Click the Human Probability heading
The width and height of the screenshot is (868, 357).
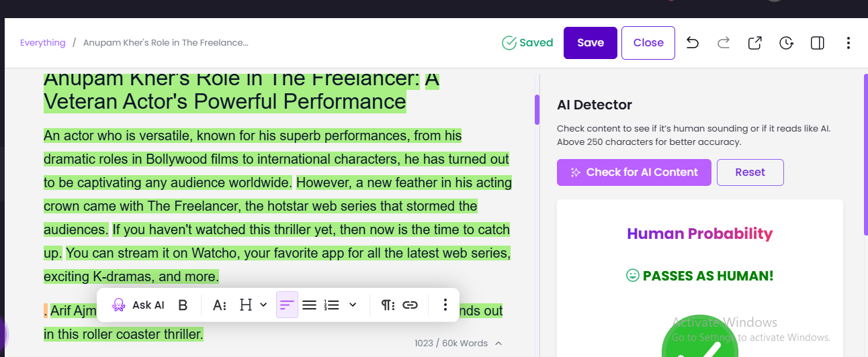tap(700, 234)
